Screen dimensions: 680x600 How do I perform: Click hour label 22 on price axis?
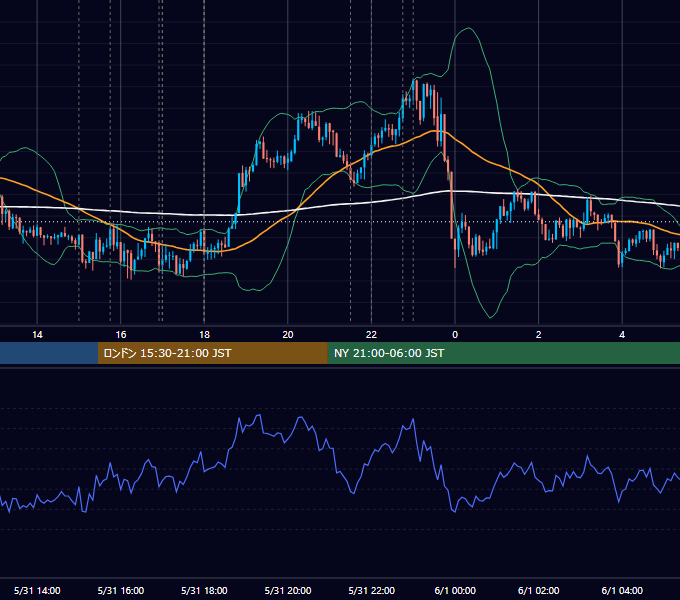coord(371,335)
